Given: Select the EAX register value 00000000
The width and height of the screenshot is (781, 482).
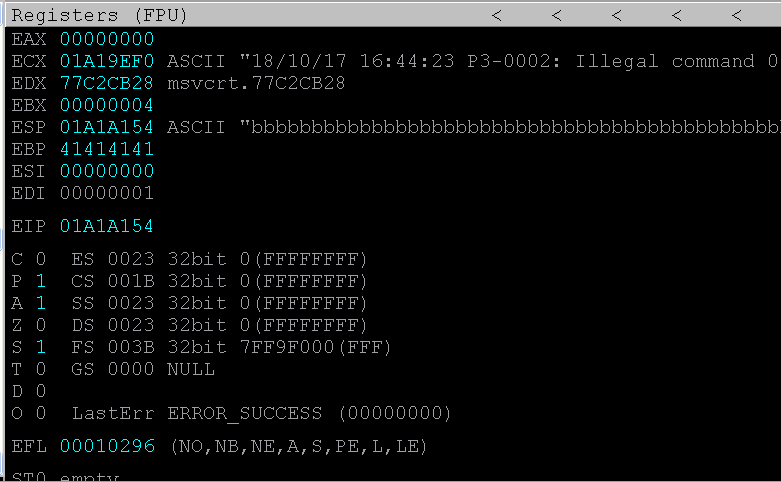Looking at the screenshot, I should pos(107,39).
